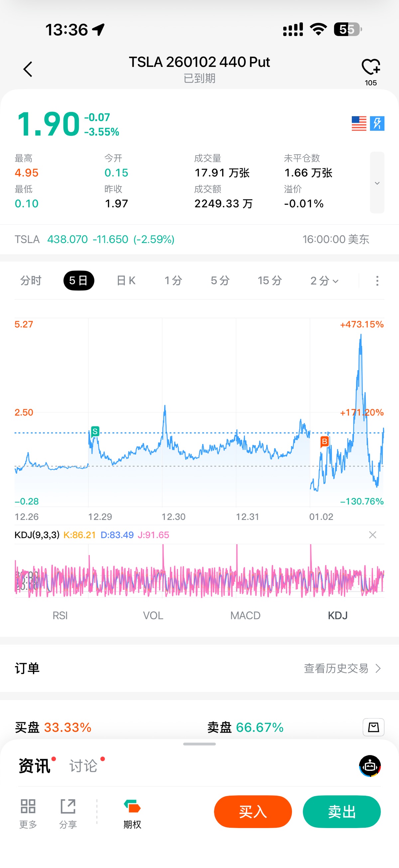Tap the US flag market icon
Image resolution: width=399 pixels, height=868 pixels.
[x=359, y=123]
